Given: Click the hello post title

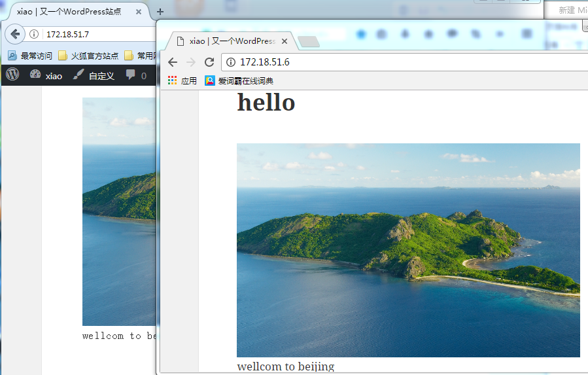Looking at the screenshot, I should click(266, 103).
